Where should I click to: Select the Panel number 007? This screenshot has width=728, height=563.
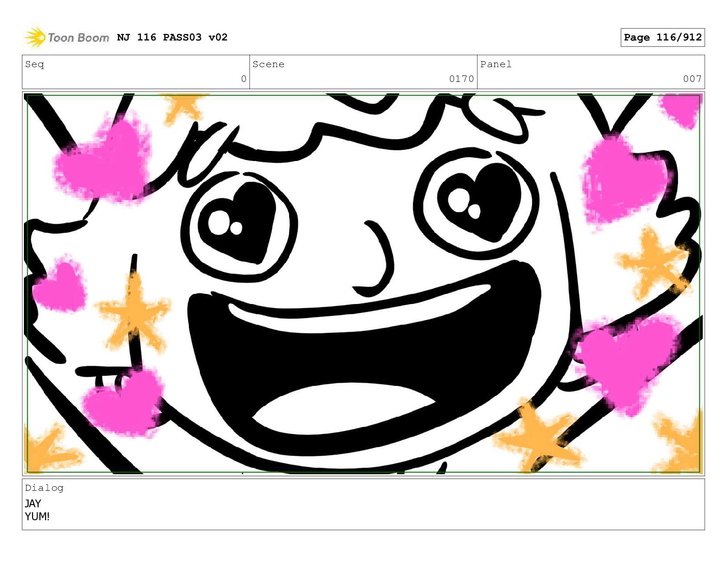(692, 79)
